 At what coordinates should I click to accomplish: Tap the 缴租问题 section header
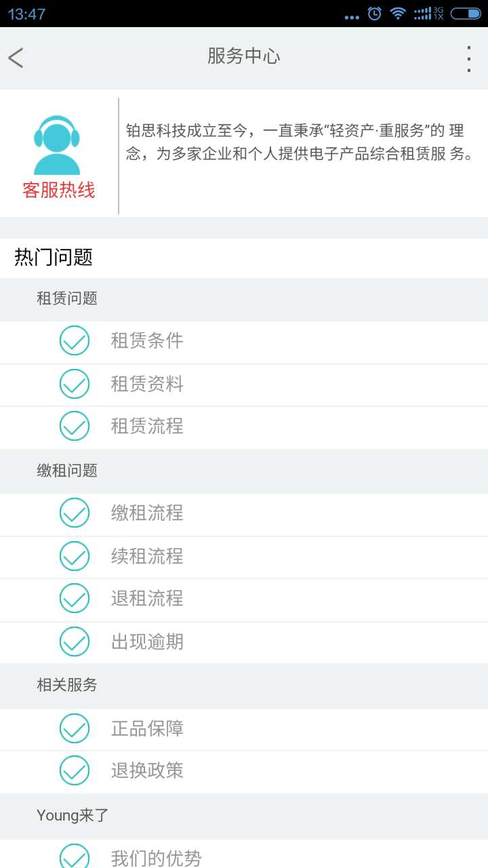[67, 470]
